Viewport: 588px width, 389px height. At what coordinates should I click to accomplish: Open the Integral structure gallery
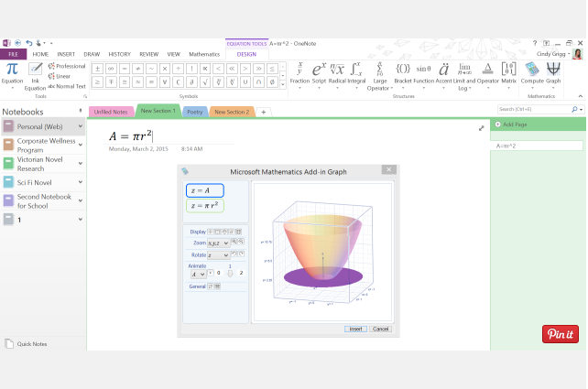pos(356,76)
